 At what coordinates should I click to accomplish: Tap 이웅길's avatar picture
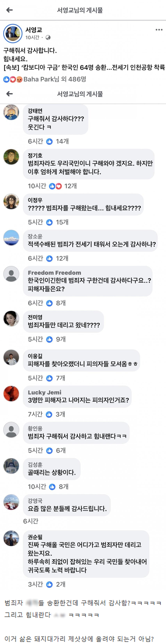click(11, 358)
